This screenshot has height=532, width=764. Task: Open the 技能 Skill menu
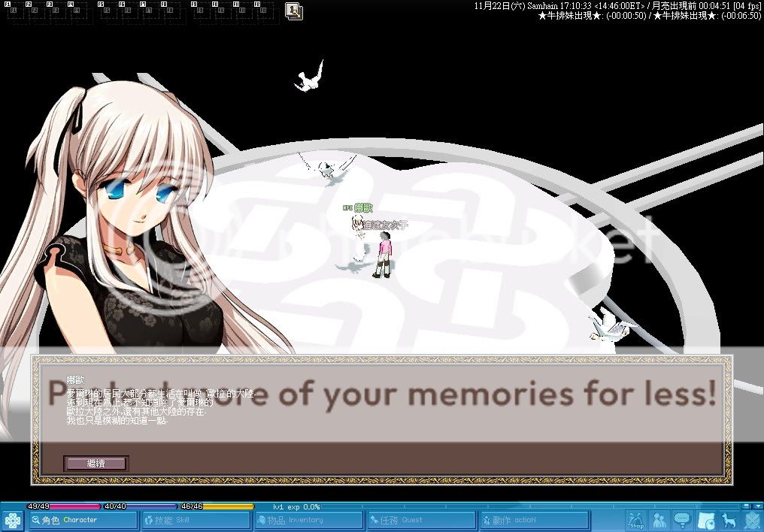(196, 520)
